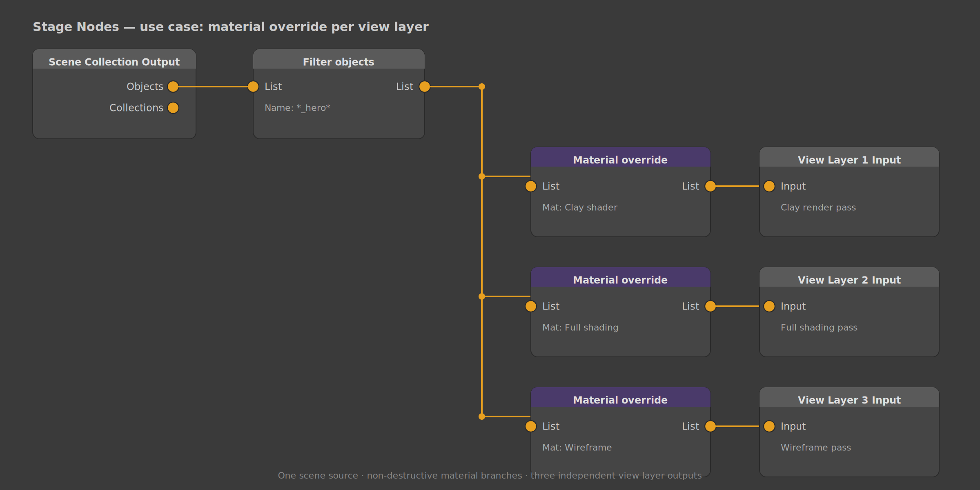980x490 pixels.
Task: Select Material override header above Full shading
Action: 621,277
